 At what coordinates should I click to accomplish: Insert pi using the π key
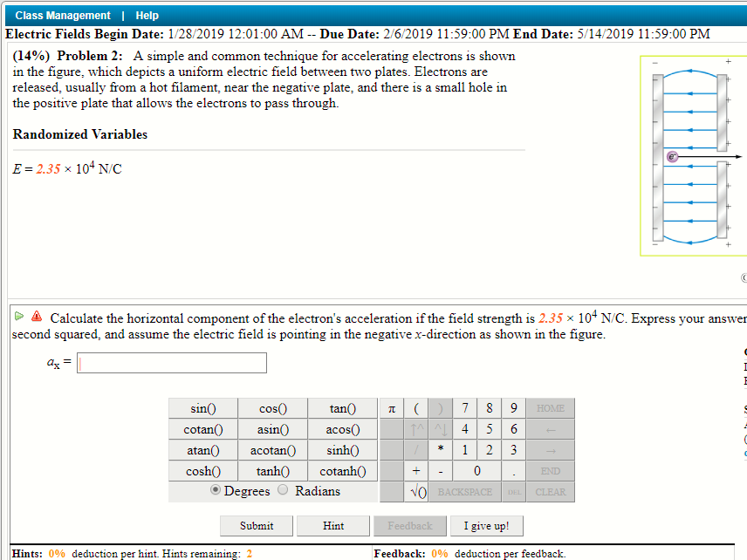pyautogui.click(x=392, y=407)
